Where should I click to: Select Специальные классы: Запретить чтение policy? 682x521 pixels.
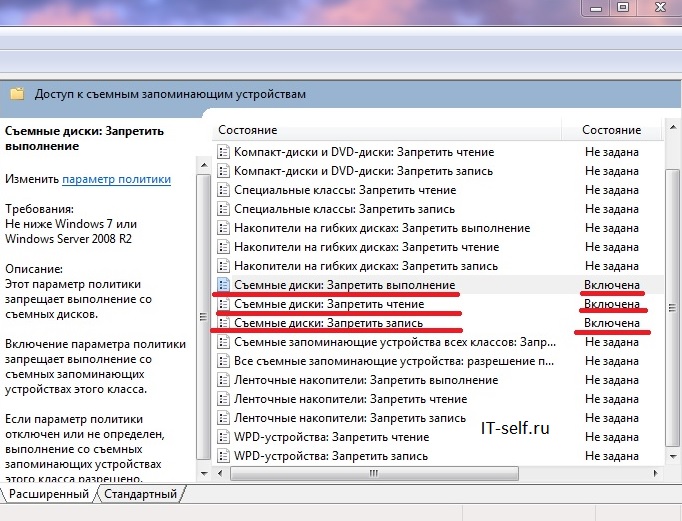pyautogui.click(x=345, y=190)
